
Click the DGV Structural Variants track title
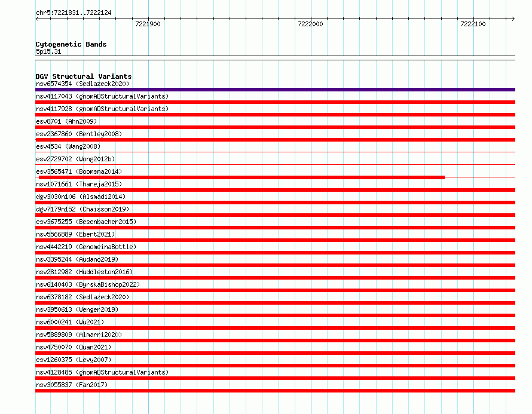tap(84, 76)
